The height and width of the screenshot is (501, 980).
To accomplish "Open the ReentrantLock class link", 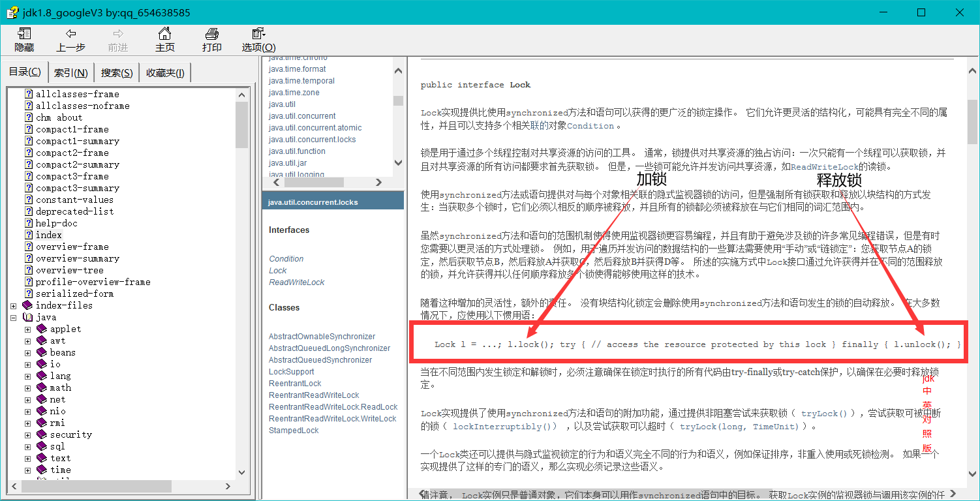I will tap(295, 384).
